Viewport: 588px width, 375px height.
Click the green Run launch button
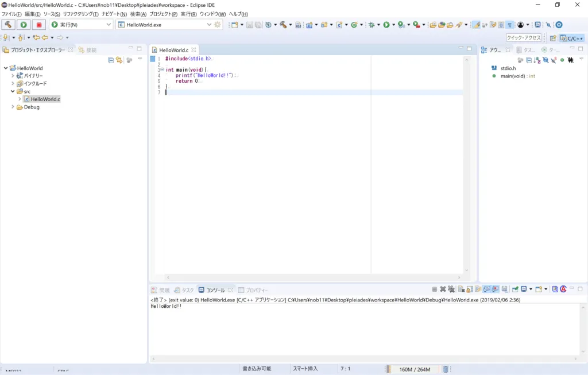(24, 25)
